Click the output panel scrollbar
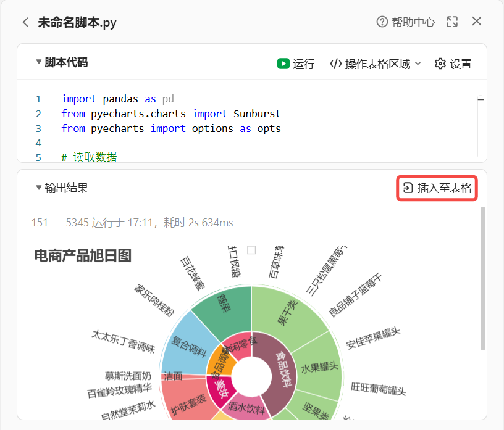Screen dimensions: 504x430 pos(482,279)
